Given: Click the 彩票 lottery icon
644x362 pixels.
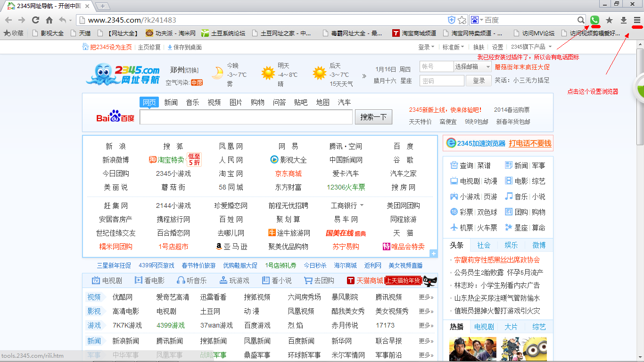Looking at the screenshot, I should [x=454, y=212].
